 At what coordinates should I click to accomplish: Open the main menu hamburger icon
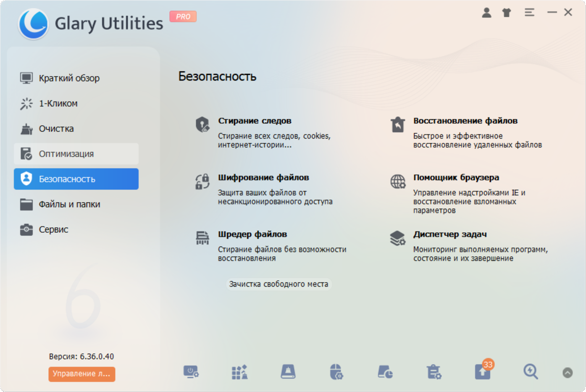point(529,13)
